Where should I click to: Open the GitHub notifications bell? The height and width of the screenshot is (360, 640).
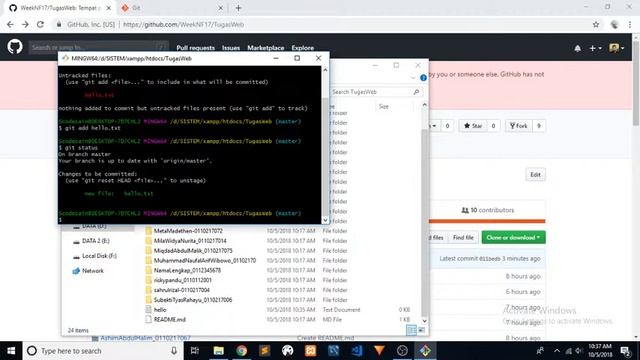tap(578, 48)
